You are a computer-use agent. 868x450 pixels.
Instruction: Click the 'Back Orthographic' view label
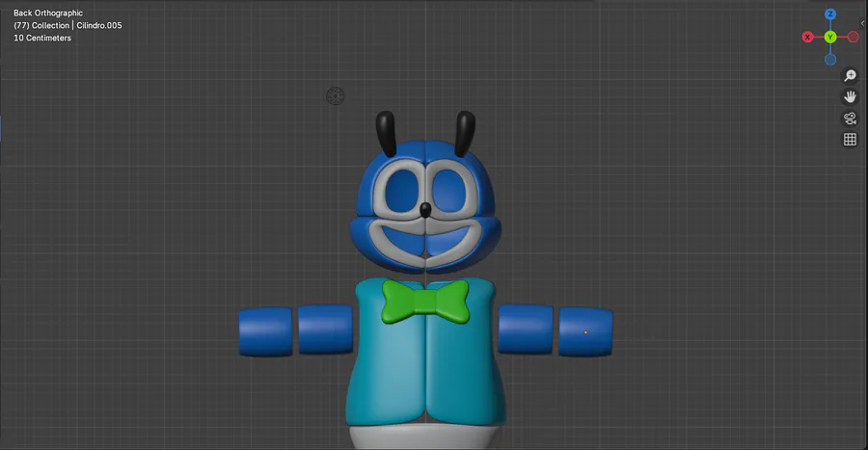click(x=48, y=13)
